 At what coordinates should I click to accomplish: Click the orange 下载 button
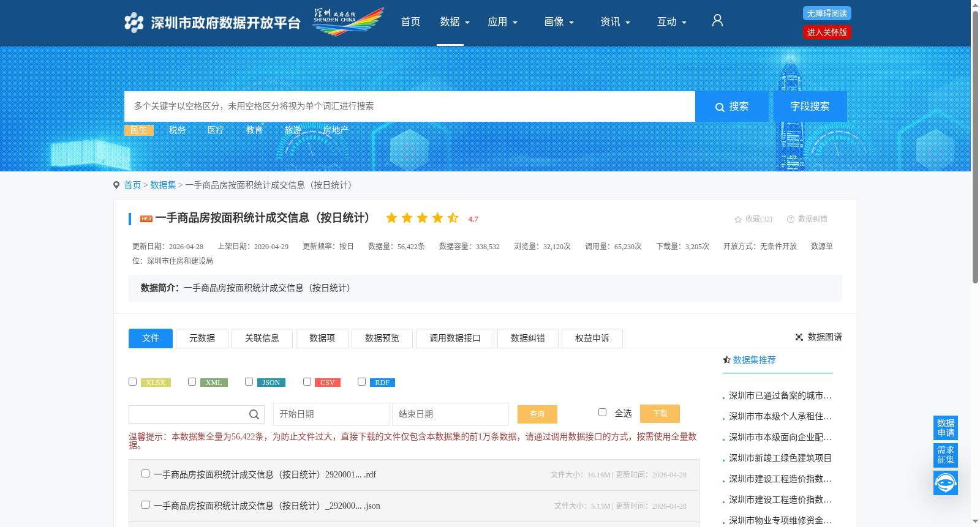[660, 414]
